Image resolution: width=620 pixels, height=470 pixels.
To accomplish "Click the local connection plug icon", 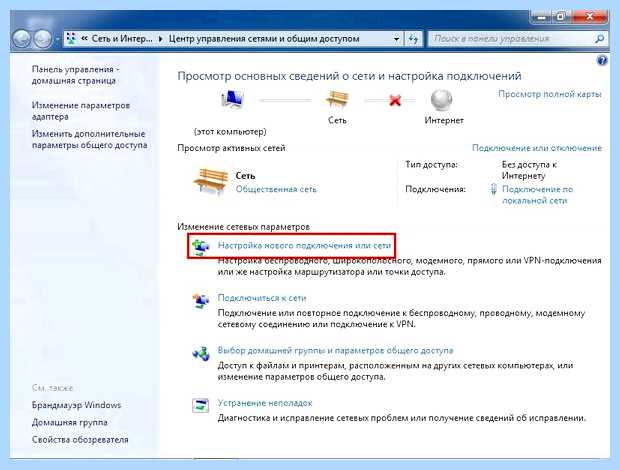I will [493, 189].
